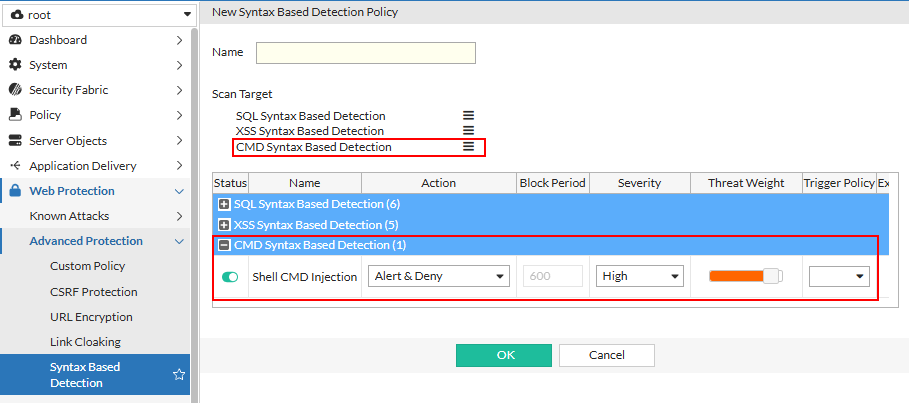Expand the SQL Syntax Based Detection group
909x403 pixels.
(x=224, y=204)
